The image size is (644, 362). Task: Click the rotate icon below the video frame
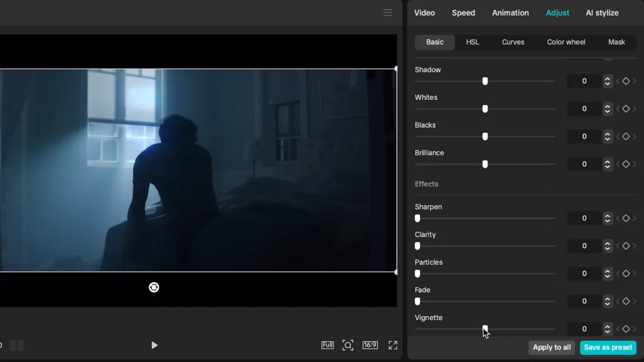[154, 287]
